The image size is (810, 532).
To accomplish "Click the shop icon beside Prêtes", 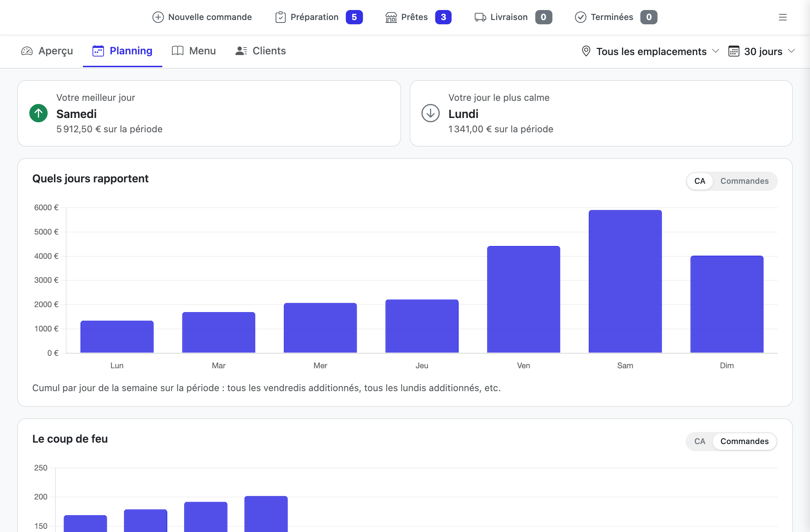I will (391, 17).
